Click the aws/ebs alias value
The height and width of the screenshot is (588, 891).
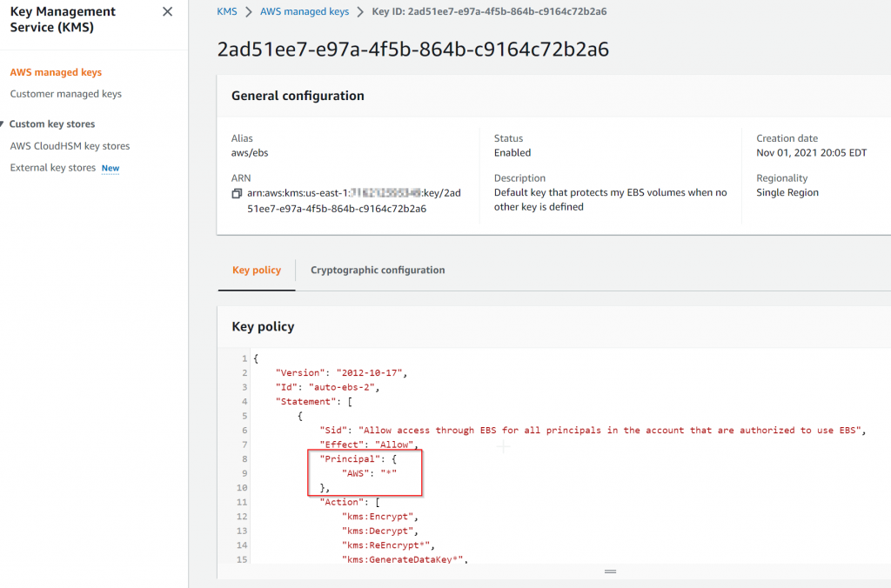(250, 153)
